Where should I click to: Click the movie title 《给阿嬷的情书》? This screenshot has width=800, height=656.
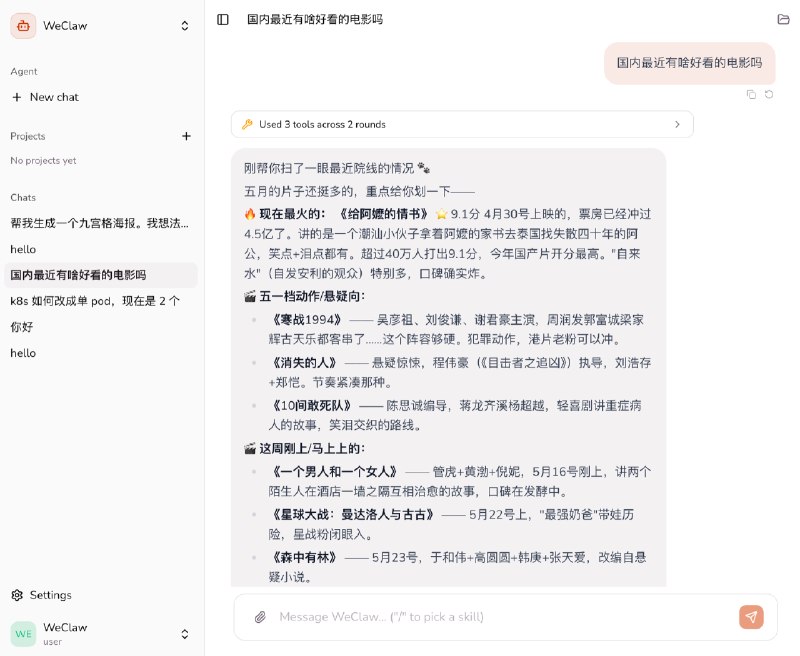click(384, 214)
